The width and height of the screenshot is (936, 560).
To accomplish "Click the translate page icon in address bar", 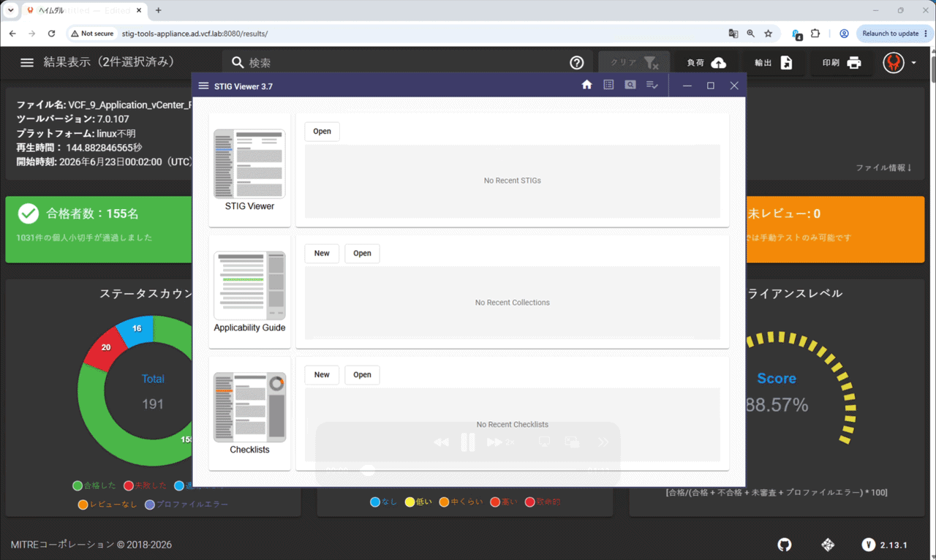I will pos(733,34).
